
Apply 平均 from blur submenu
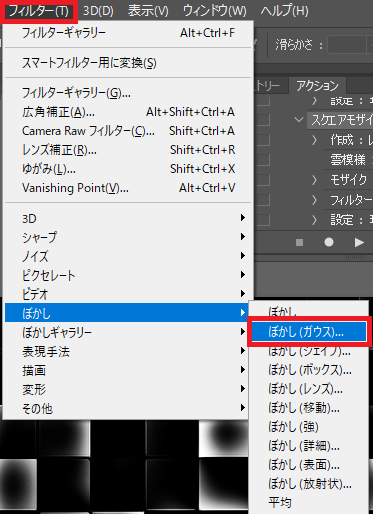(309, 503)
